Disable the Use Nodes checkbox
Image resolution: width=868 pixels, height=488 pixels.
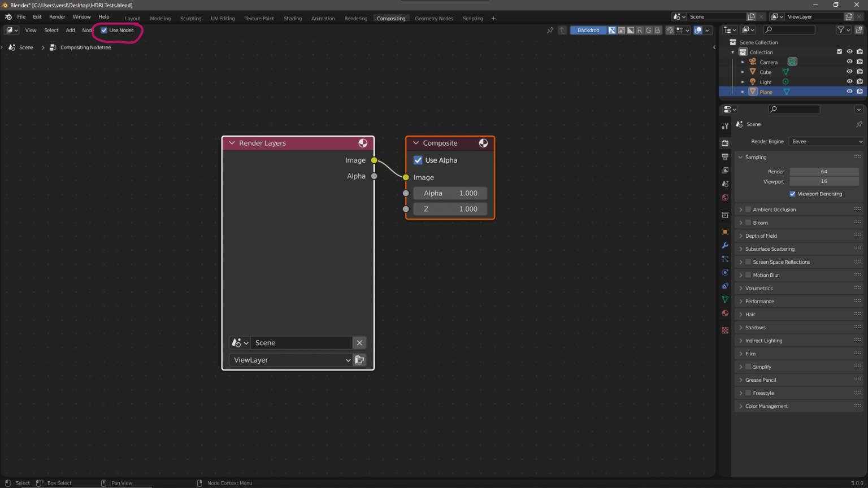coord(104,30)
